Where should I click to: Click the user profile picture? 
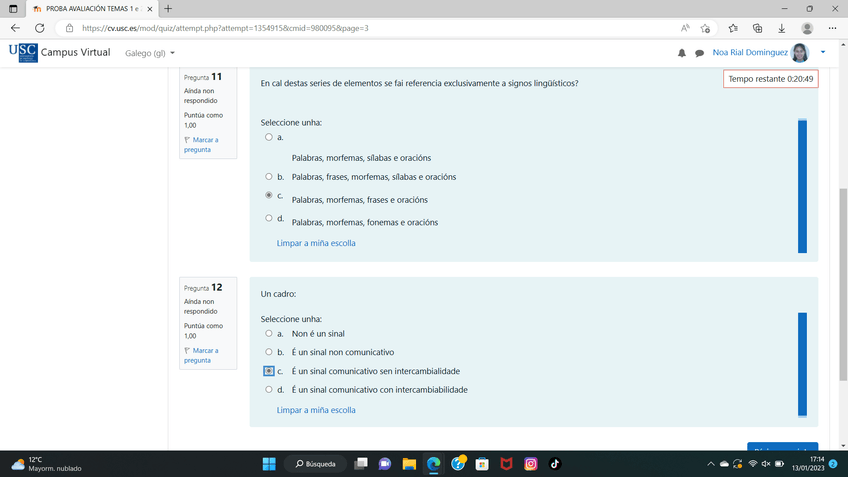coord(800,52)
